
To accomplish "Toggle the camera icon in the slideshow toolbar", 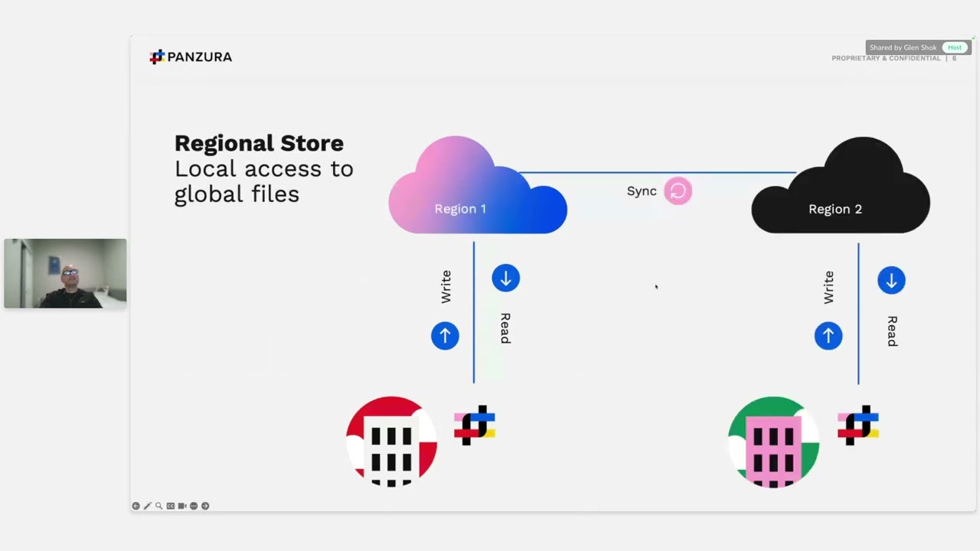I will point(181,506).
